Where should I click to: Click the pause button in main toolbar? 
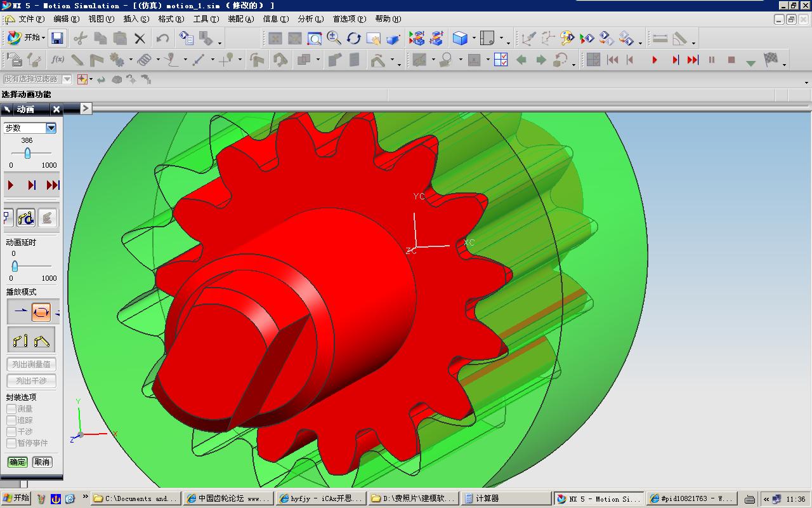712,60
